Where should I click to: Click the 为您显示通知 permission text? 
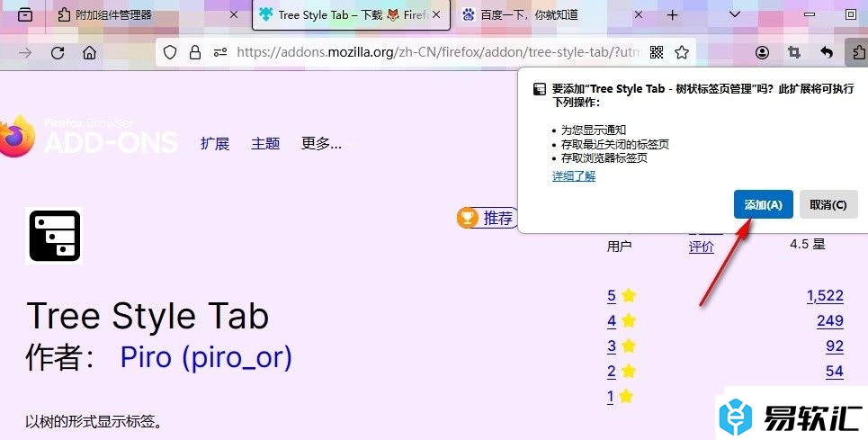(x=594, y=130)
